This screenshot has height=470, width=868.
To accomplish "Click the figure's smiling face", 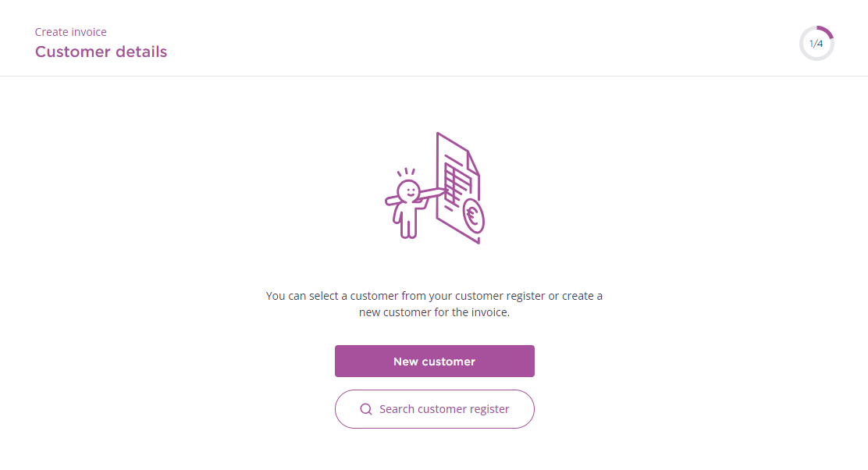I will [409, 192].
